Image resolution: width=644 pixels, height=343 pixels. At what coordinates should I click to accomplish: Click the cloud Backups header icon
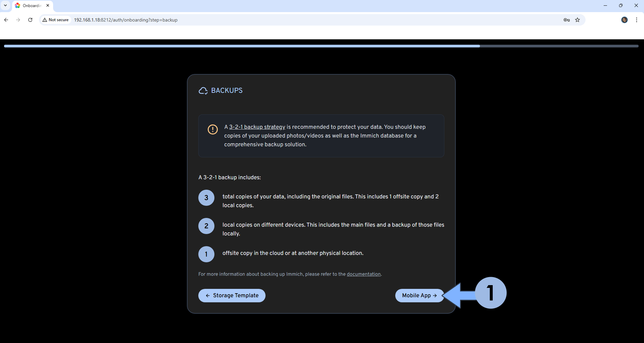pos(203,91)
